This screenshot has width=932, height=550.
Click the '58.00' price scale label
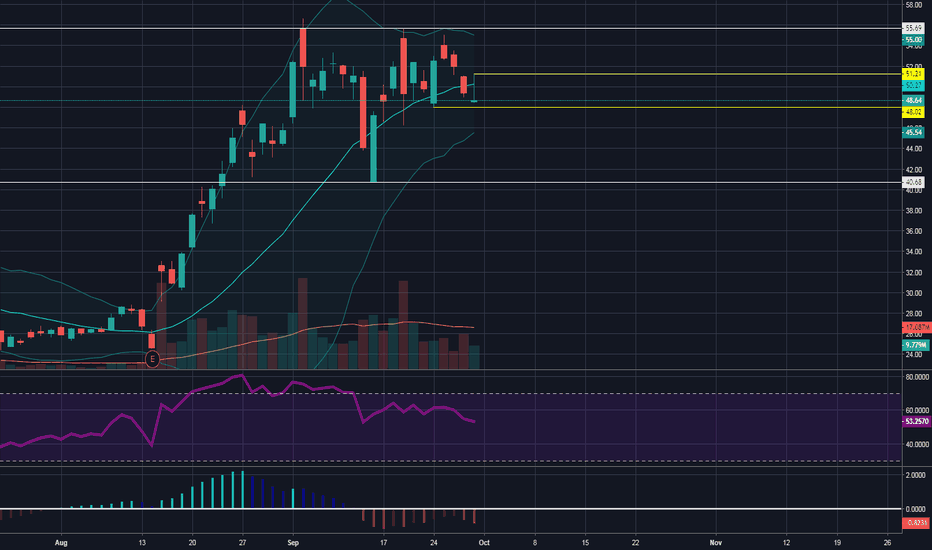click(914, 5)
